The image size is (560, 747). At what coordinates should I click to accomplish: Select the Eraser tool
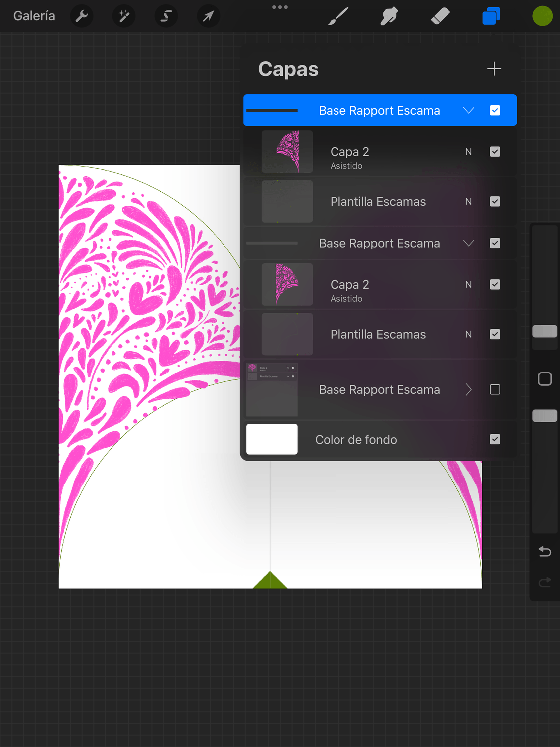[440, 16]
